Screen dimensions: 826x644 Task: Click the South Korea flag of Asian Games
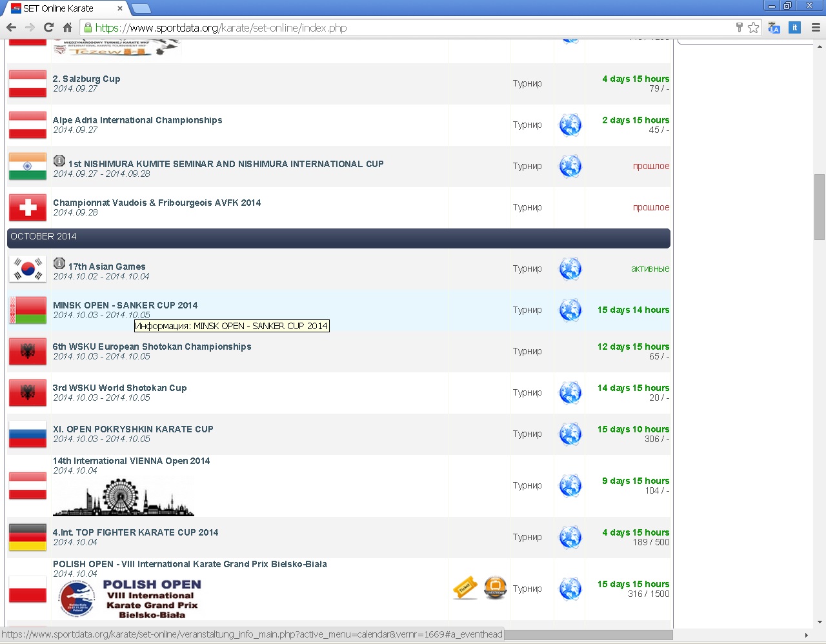tap(28, 269)
